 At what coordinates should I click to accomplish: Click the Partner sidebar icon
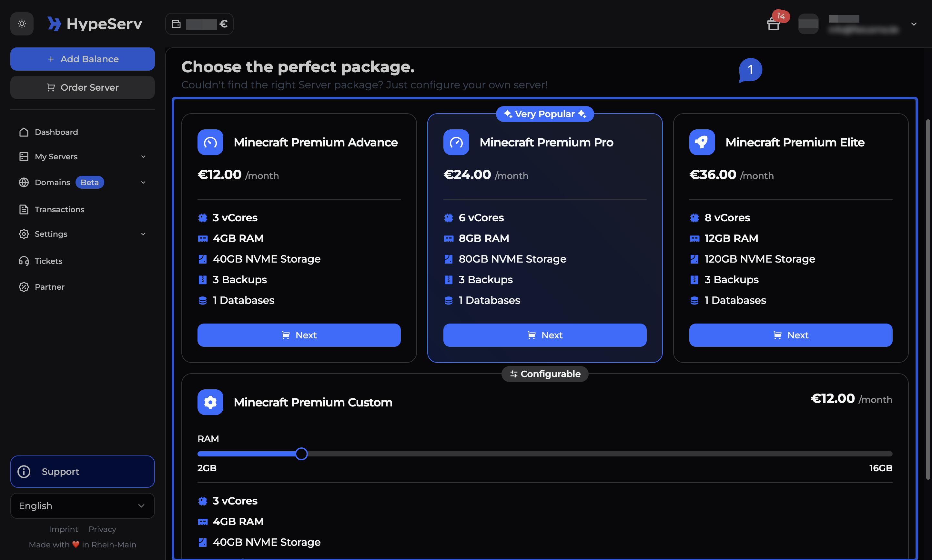[x=24, y=287]
